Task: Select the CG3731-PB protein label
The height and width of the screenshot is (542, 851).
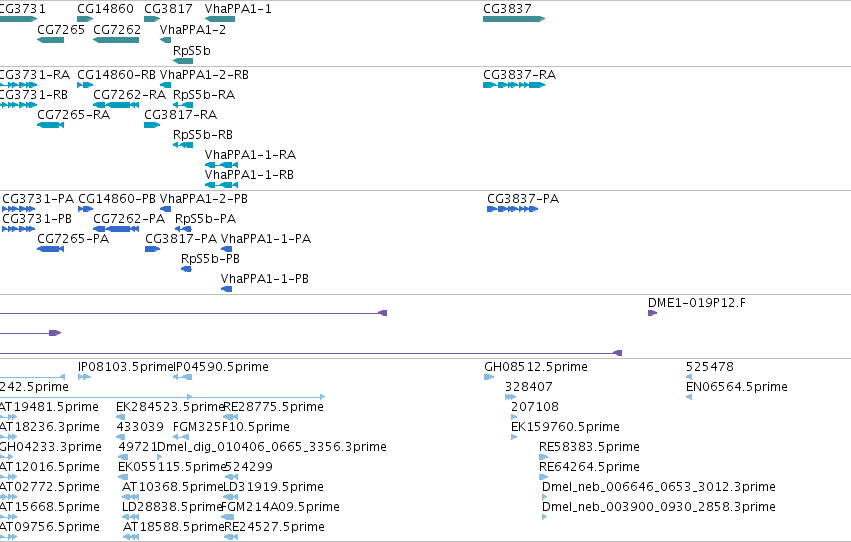Action: (37, 219)
